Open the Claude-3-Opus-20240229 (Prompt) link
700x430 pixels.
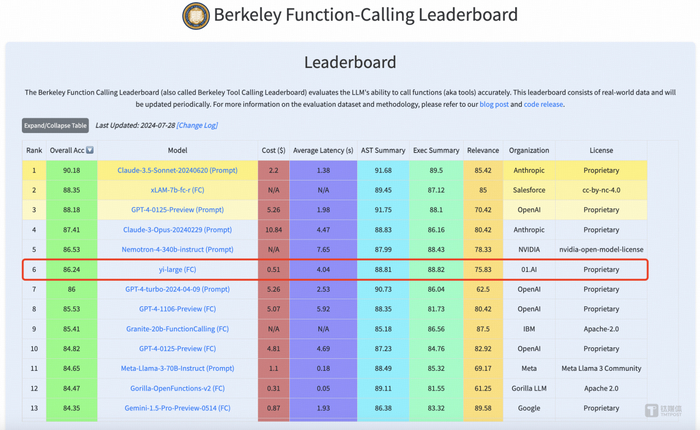coord(177,230)
